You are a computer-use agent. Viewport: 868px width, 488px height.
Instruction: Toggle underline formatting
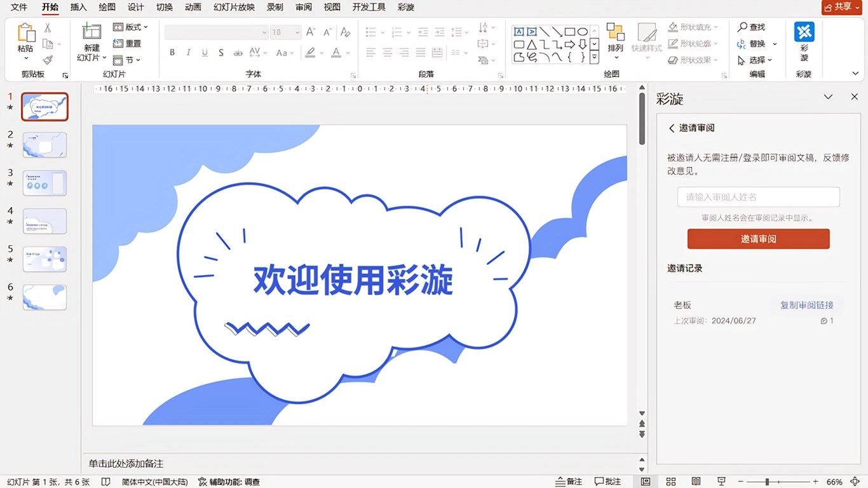pyautogui.click(x=205, y=53)
